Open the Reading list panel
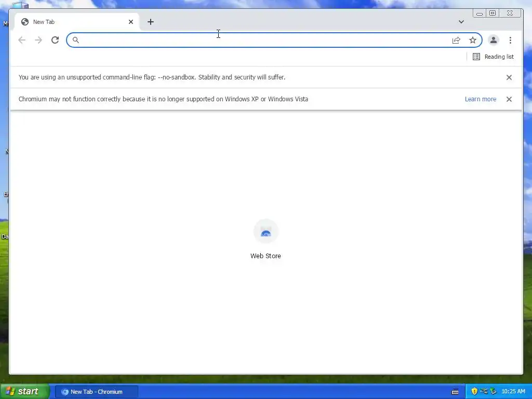 (493, 57)
